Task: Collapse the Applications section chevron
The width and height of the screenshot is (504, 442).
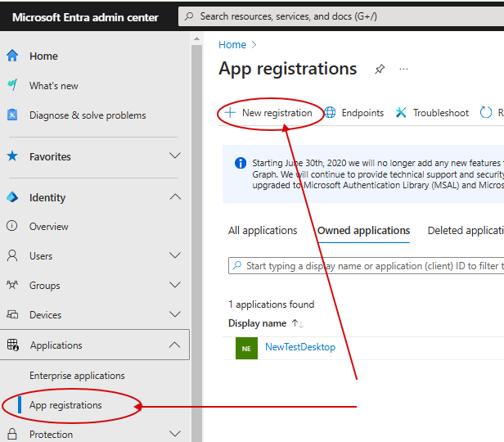Action: click(175, 345)
